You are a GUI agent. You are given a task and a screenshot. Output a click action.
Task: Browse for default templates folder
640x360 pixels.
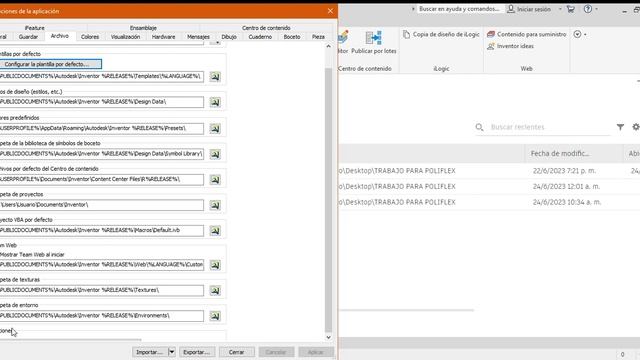[x=215, y=76]
